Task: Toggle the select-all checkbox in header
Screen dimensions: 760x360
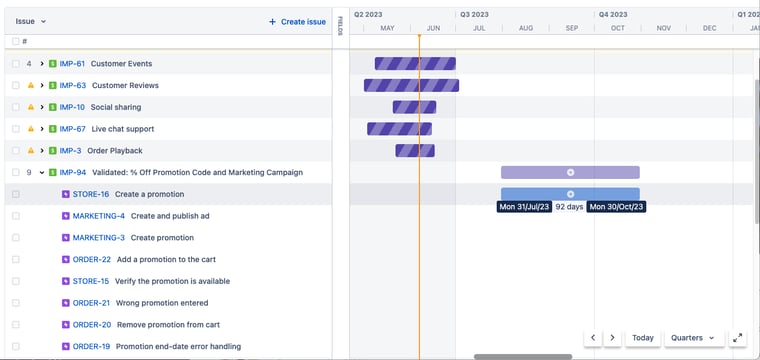Action: pyautogui.click(x=16, y=42)
